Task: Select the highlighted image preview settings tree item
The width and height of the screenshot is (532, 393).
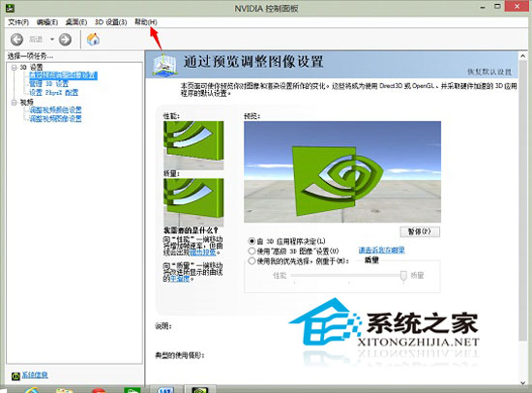Action: 63,76
